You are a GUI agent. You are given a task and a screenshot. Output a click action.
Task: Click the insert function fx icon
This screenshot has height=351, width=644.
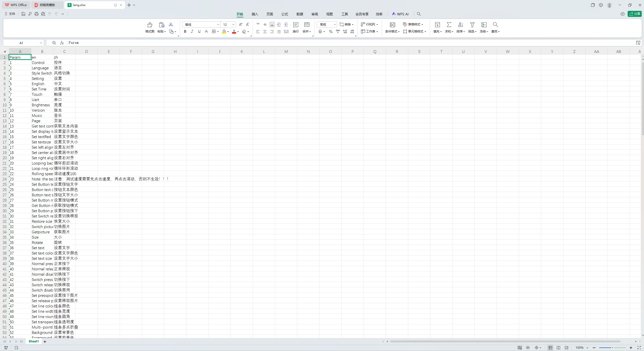click(62, 43)
